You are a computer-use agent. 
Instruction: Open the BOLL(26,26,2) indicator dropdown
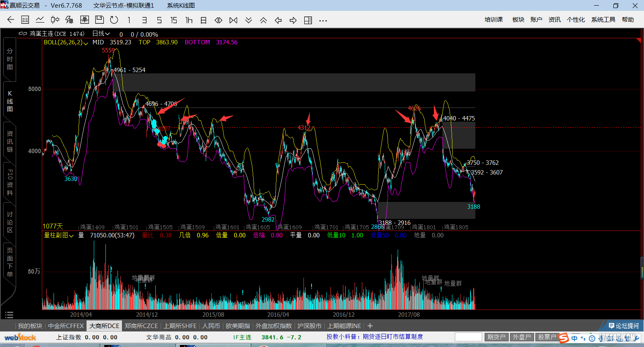[66, 42]
